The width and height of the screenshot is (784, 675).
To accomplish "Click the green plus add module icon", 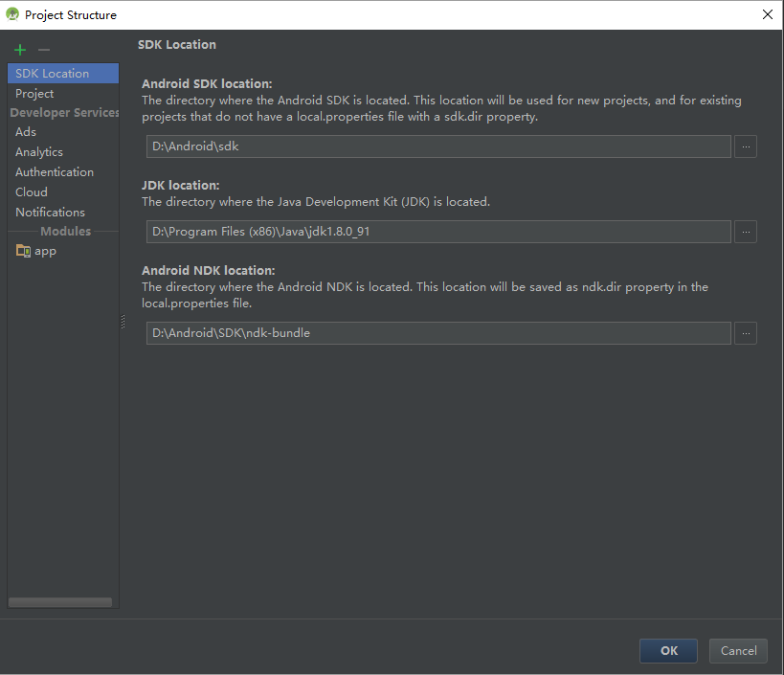I will tap(20, 50).
